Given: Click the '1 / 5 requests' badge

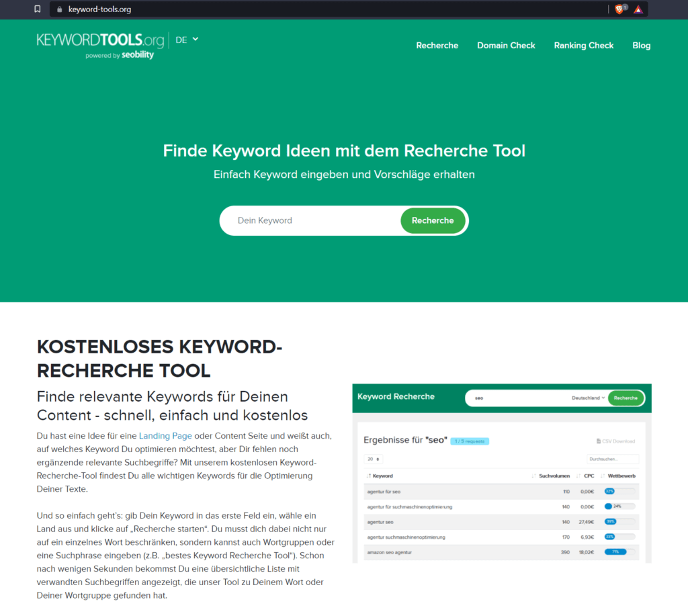Looking at the screenshot, I should tap(470, 441).
